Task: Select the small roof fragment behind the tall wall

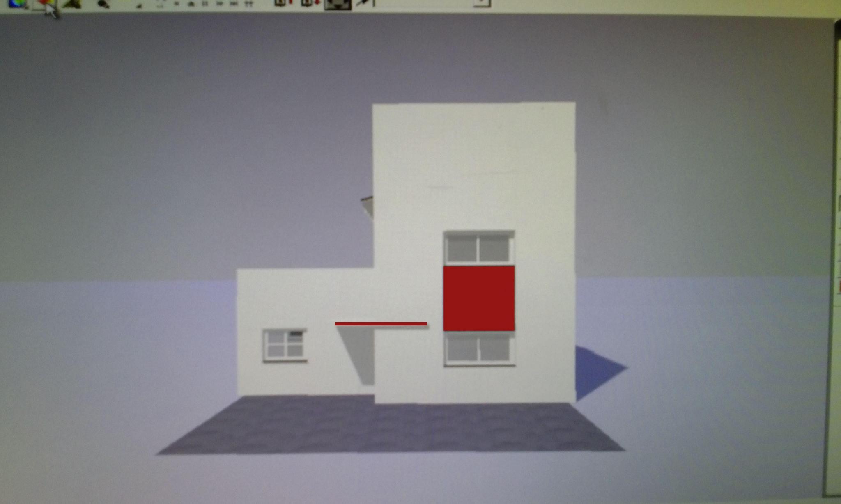Action: tap(367, 207)
